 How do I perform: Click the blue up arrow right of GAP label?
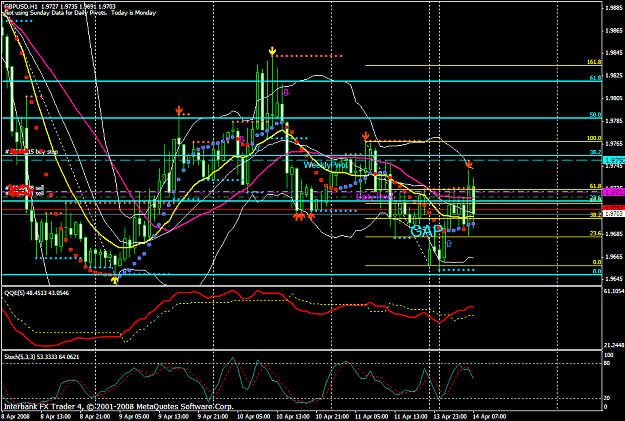click(449, 243)
